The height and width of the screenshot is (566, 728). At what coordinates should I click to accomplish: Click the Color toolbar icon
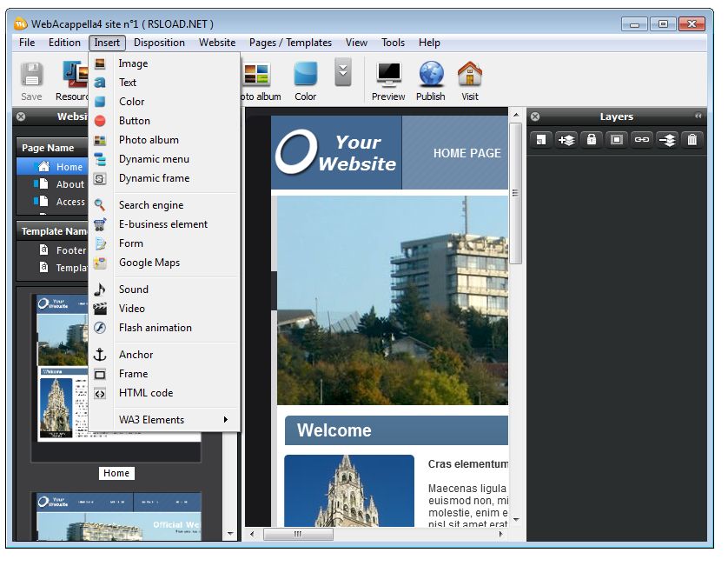pyautogui.click(x=306, y=75)
